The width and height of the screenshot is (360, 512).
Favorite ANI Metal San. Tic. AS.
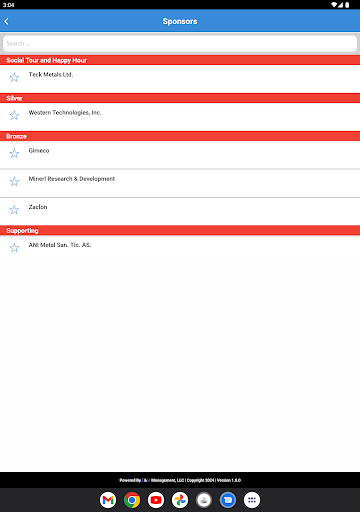[x=14, y=248]
